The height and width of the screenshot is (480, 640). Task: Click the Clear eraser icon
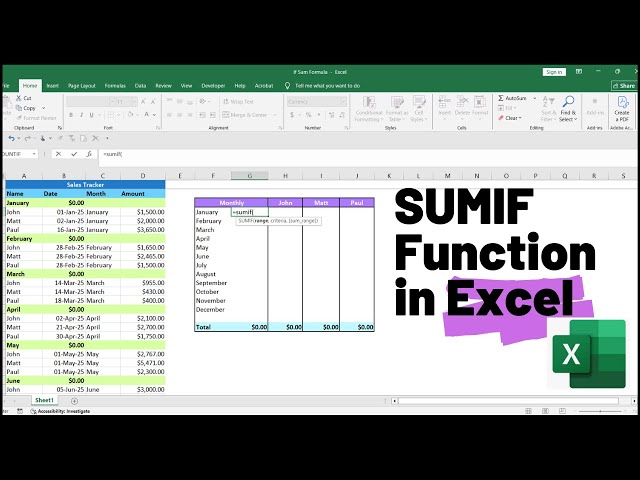click(501, 118)
